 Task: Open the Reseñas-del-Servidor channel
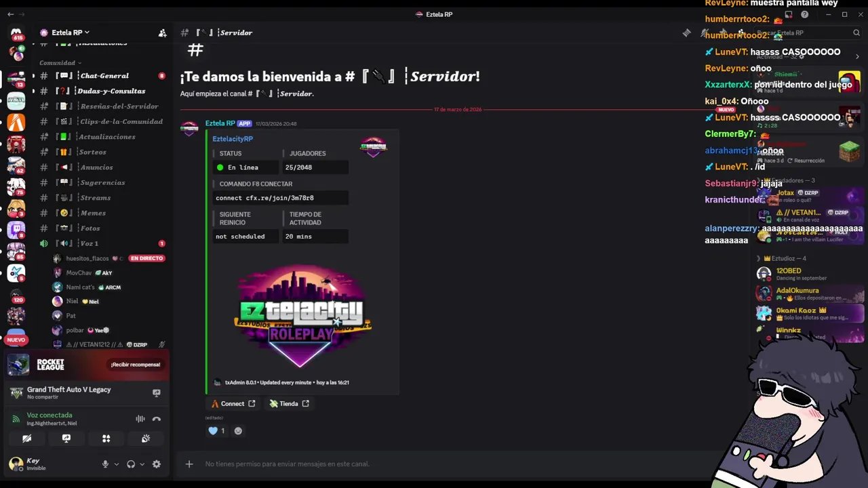click(102, 106)
